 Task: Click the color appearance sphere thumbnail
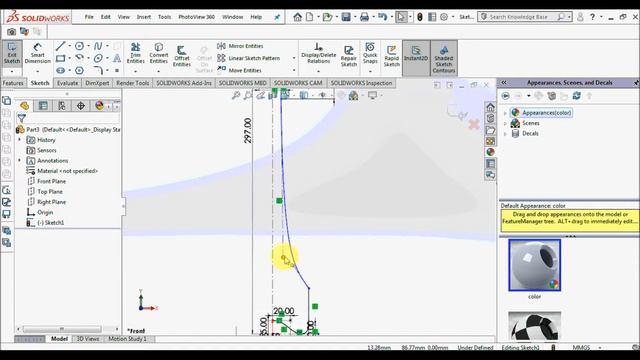point(535,265)
